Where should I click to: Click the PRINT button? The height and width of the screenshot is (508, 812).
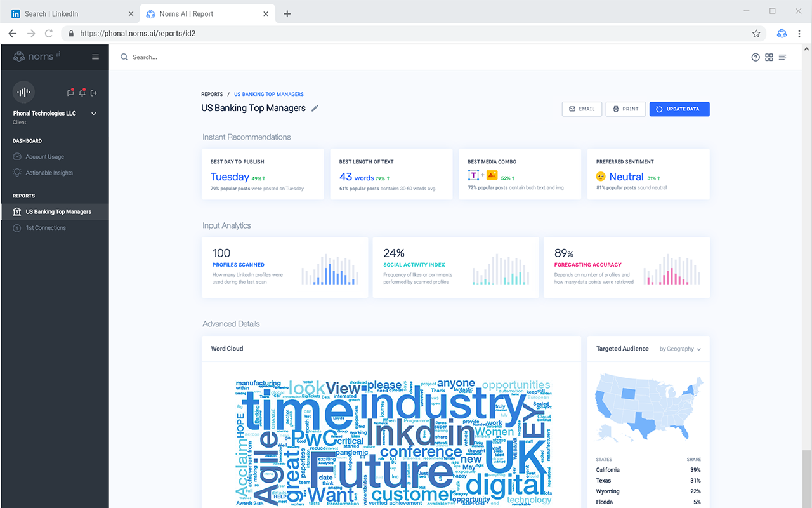625,109
